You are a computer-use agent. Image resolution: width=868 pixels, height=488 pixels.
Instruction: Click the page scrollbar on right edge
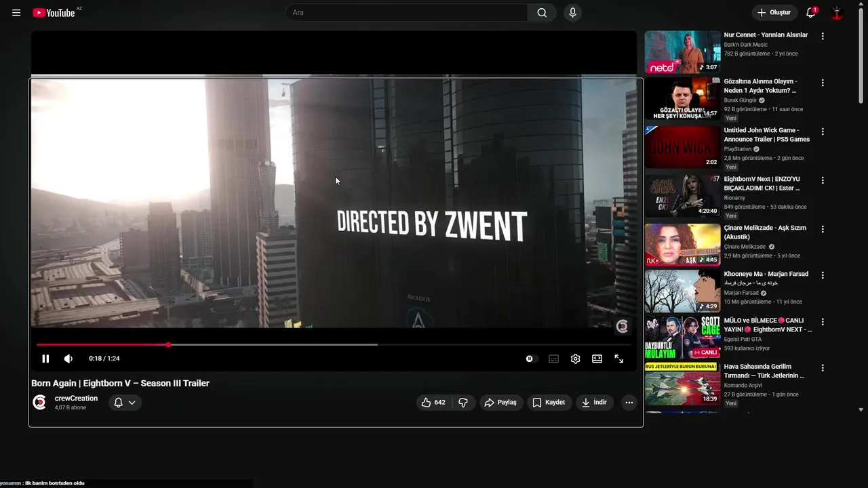862,54
